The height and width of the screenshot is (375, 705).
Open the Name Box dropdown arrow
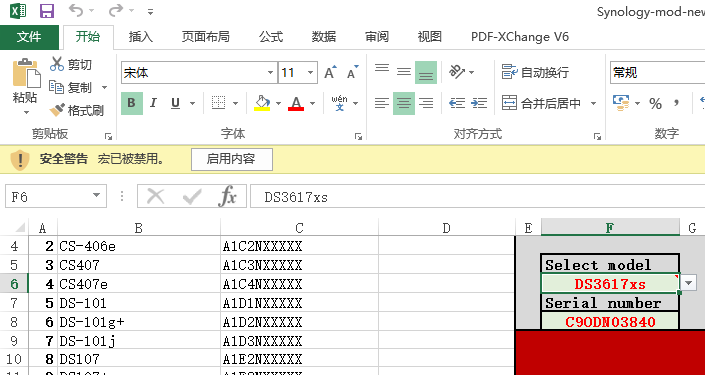pyautogui.click(x=96, y=196)
